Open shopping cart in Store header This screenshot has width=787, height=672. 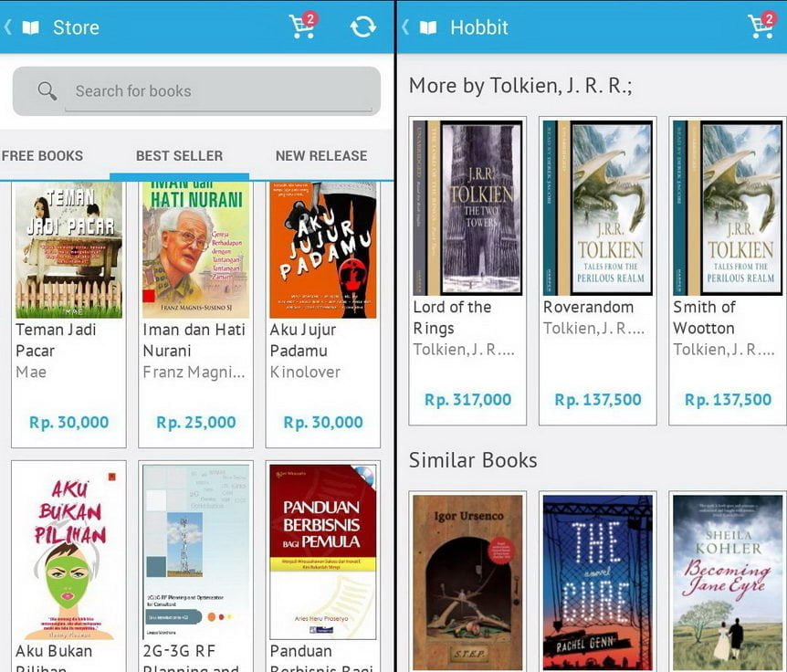point(303,26)
